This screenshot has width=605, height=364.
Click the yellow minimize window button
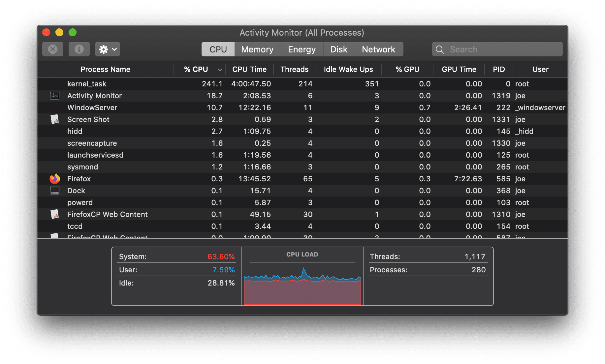(x=59, y=32)
